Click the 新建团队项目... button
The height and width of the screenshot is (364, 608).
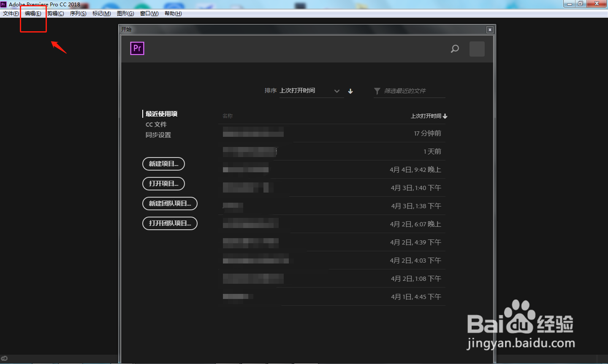(x=170, y=204)
